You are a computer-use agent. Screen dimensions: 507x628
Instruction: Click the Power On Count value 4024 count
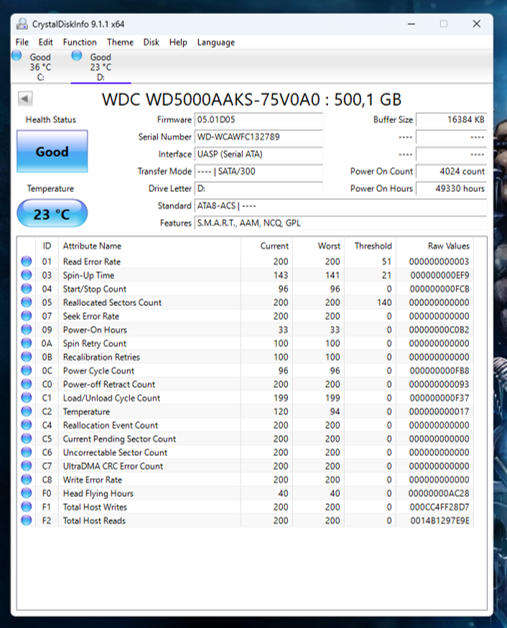click(x=451, y=171)
